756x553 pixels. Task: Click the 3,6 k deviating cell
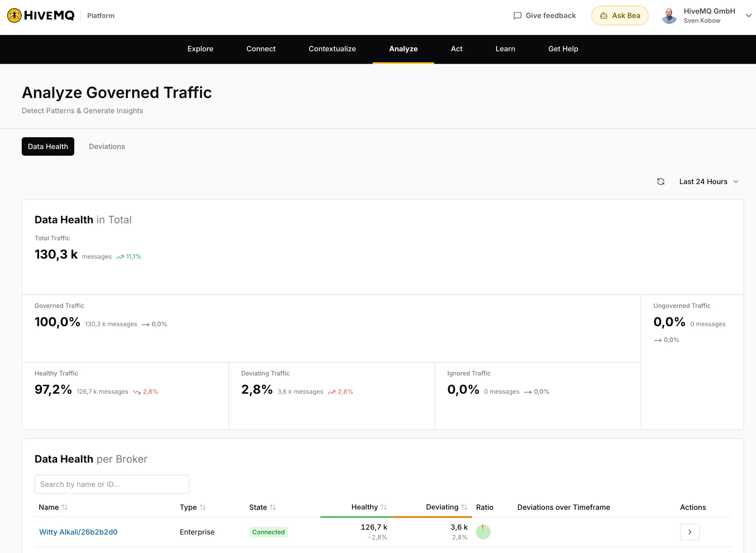(x=459, y=527)
